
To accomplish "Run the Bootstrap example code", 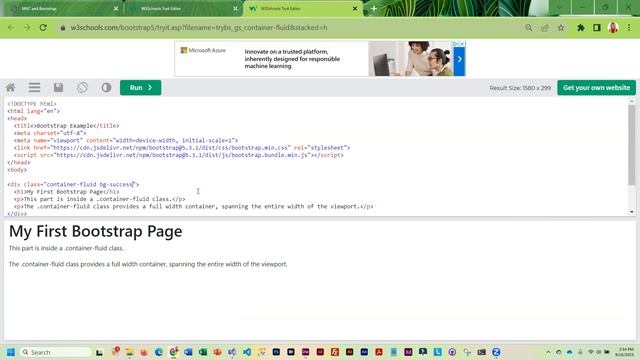I will click(140, 88).
